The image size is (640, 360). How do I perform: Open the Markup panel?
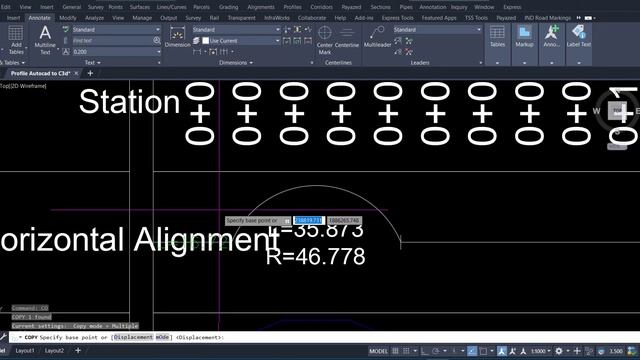[524, 37]
